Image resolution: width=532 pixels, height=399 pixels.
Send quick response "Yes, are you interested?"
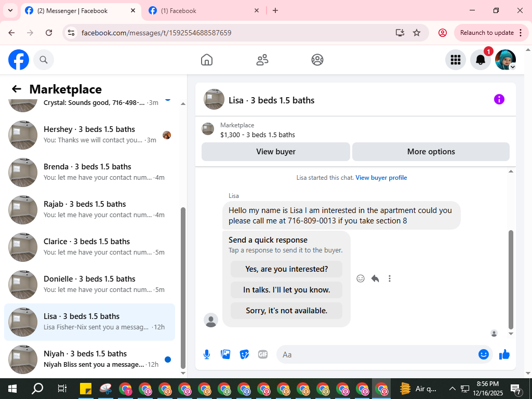coord(286,269)
